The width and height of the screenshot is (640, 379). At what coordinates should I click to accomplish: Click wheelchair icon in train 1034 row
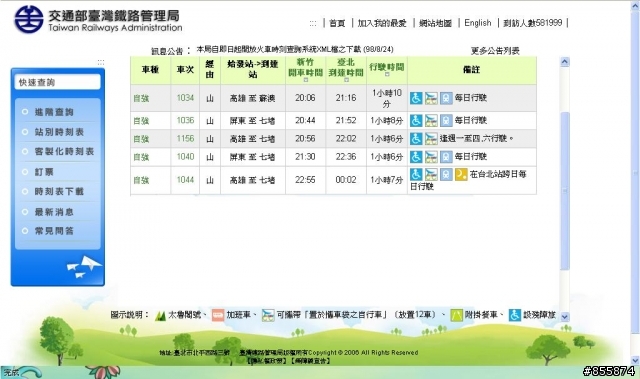(x=416, y=98)
